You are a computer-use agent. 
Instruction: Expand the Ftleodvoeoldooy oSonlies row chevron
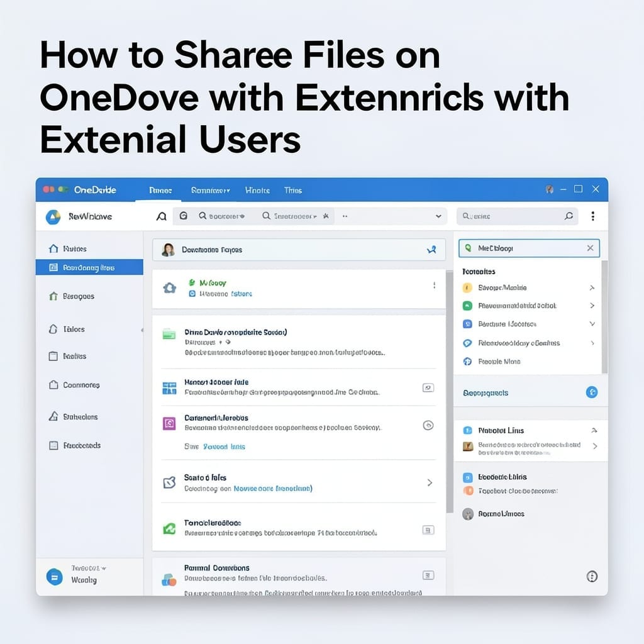(592, 343)
